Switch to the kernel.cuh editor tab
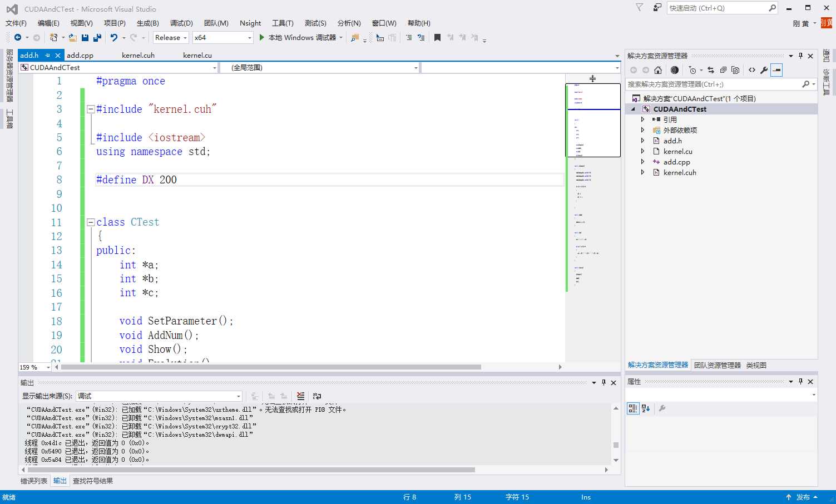The height and width of the screenshot is (504, 836). 138,55
